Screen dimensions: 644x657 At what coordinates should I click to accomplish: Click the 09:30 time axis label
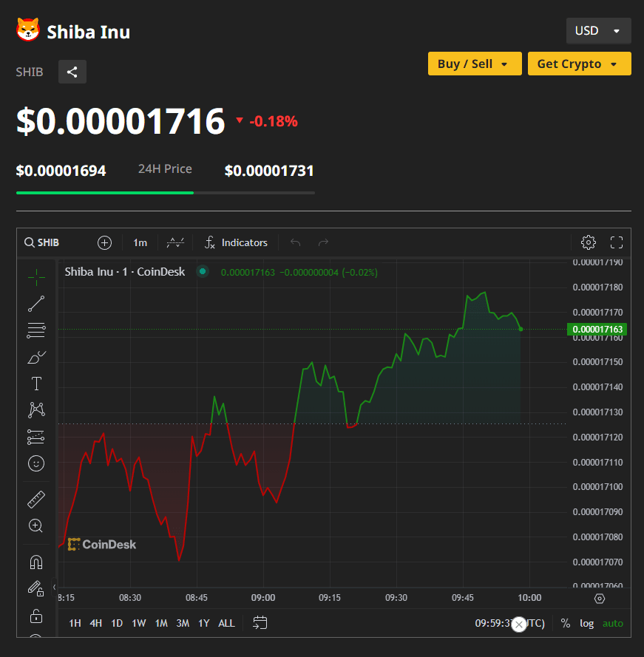point(396,597)
